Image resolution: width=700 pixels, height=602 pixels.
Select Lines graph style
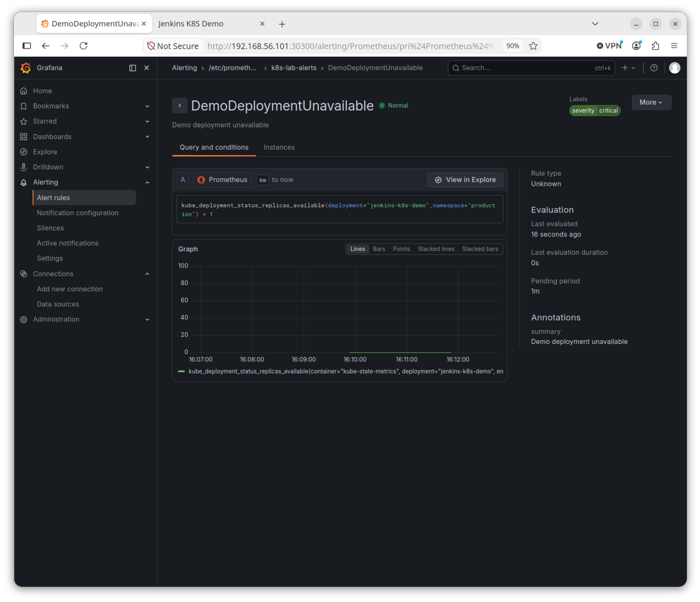(x=357, y=249)
